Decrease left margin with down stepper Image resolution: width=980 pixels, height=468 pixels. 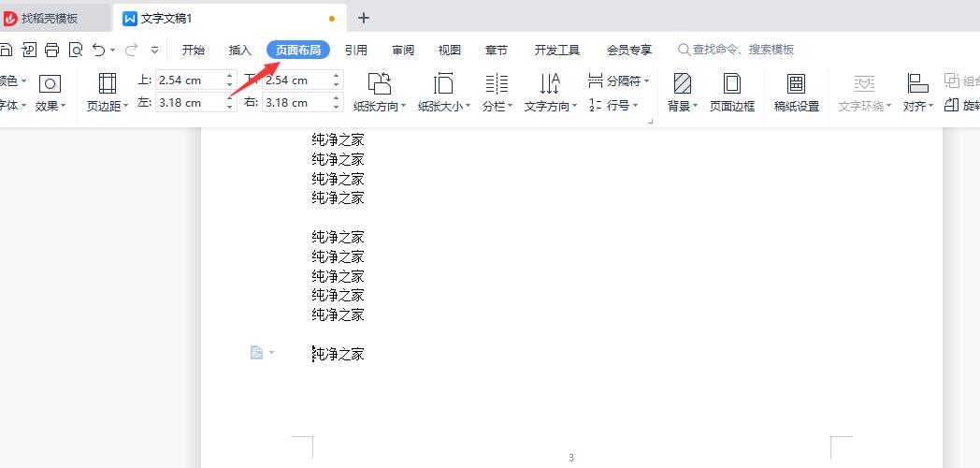coord(230,108)
